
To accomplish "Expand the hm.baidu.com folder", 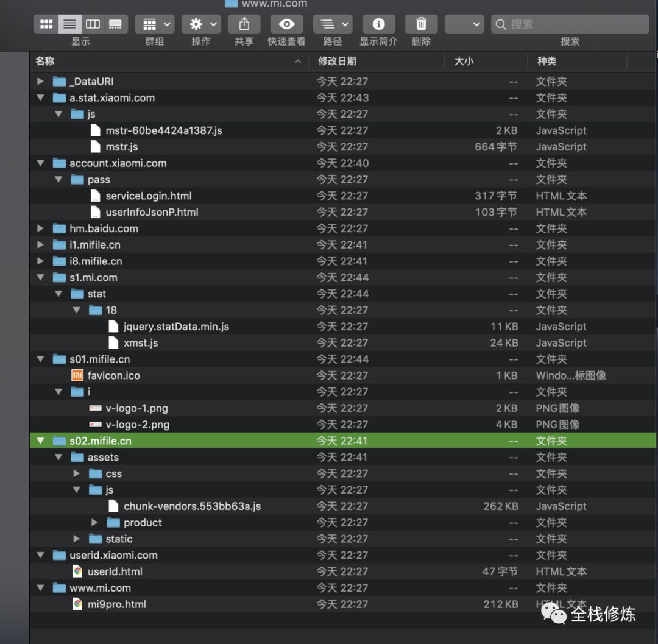I will 40,228.
